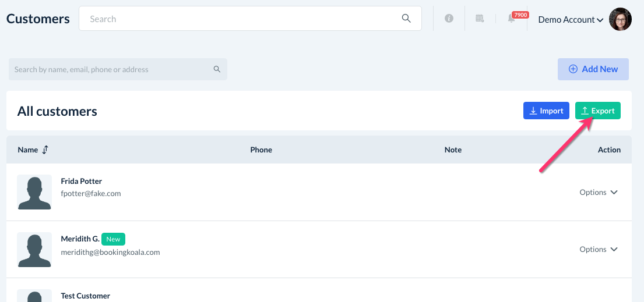The height and width of the screenshot is (302, 644).
Task: Click the Add New button
Action: tap(593, 69)
